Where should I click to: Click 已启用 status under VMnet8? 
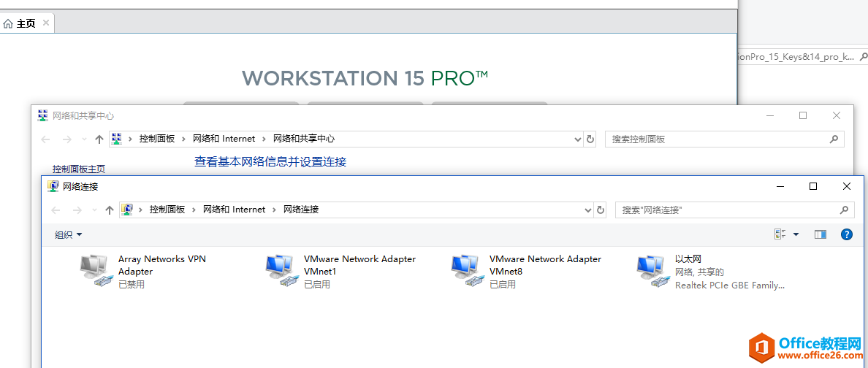[503, 285]
